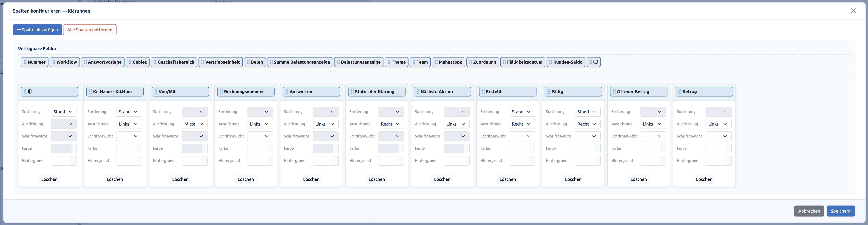868x225 pixels.
Task: Click the grip icon on Betrag column header
Action: [680, 91]
